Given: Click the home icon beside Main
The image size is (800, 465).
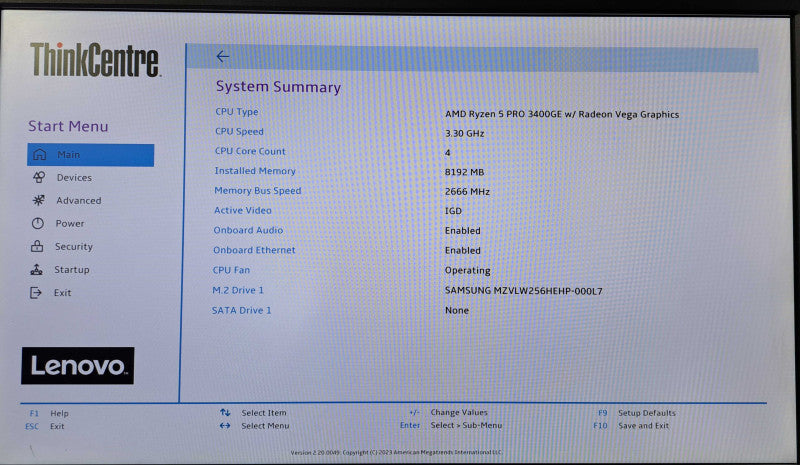Looking at the screenshot, I should (x=39, y=154).
